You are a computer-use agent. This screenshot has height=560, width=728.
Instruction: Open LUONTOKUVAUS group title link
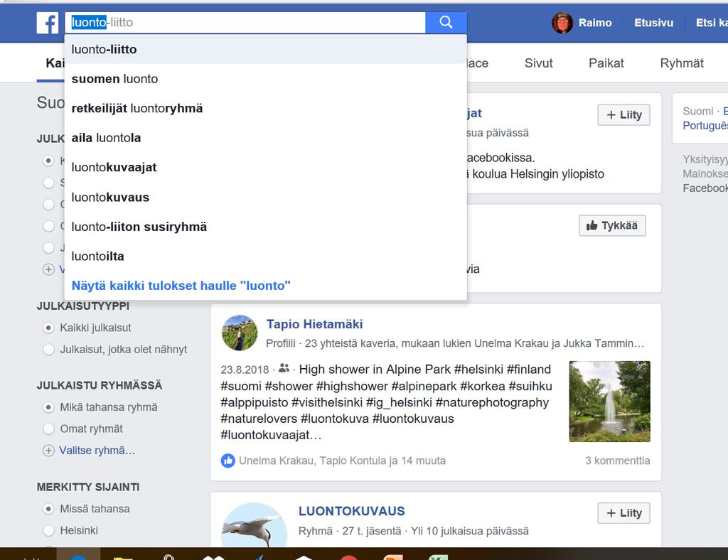point(351,511)
